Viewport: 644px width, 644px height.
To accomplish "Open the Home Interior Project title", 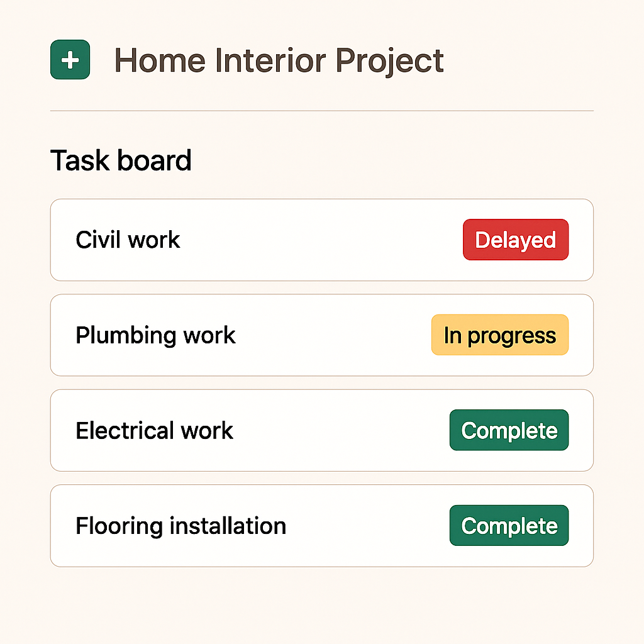I will [279, 61].
